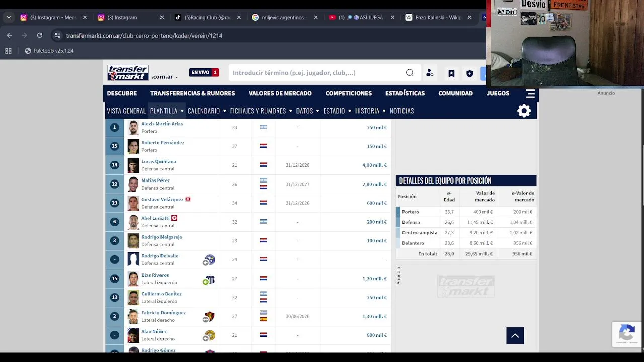This screenshot has width=644, height=362.
Task: Click Portero row in position details table
Action: tap(466, 212)
